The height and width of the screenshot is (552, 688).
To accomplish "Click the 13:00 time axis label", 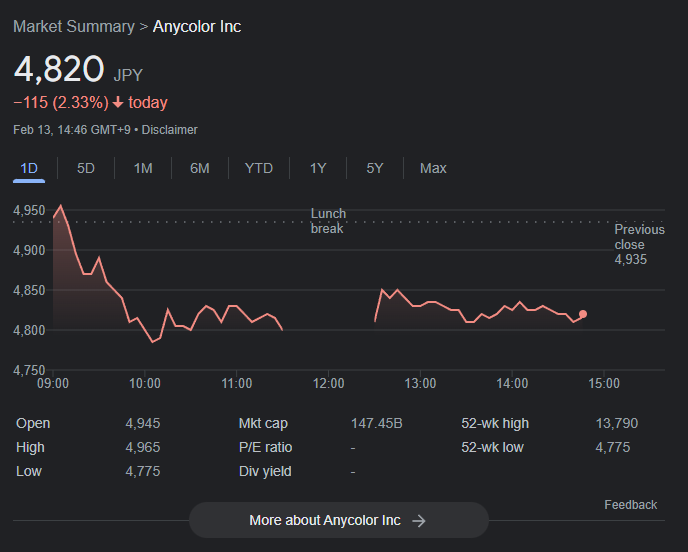I will [420, 384].
